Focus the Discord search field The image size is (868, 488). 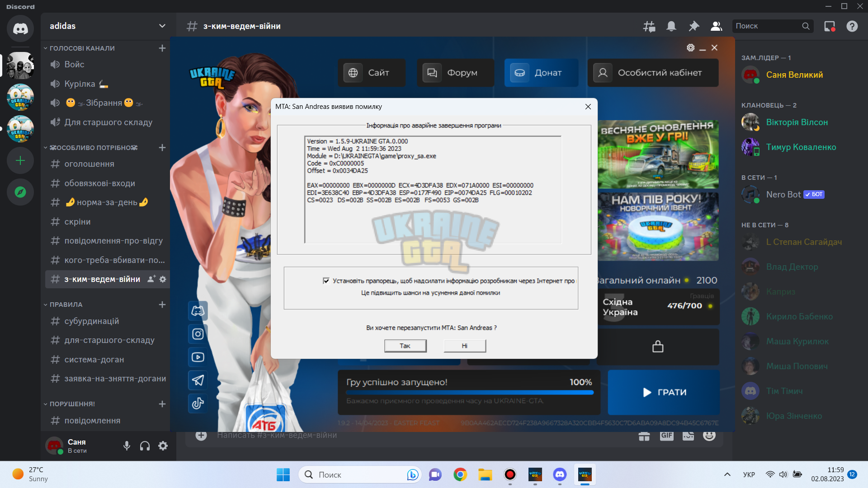pos(773,26)
